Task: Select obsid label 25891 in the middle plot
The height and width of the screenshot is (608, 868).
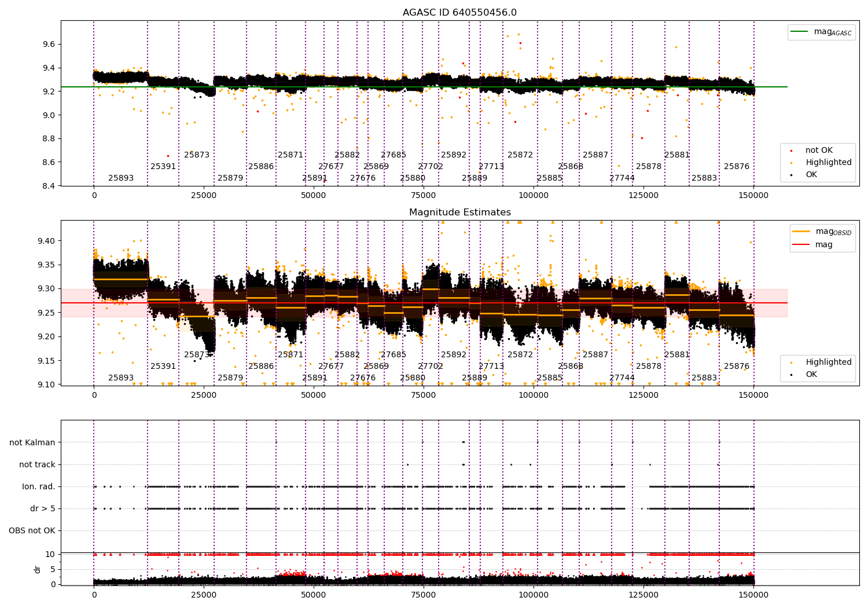Action: click(x=315, y=378)
